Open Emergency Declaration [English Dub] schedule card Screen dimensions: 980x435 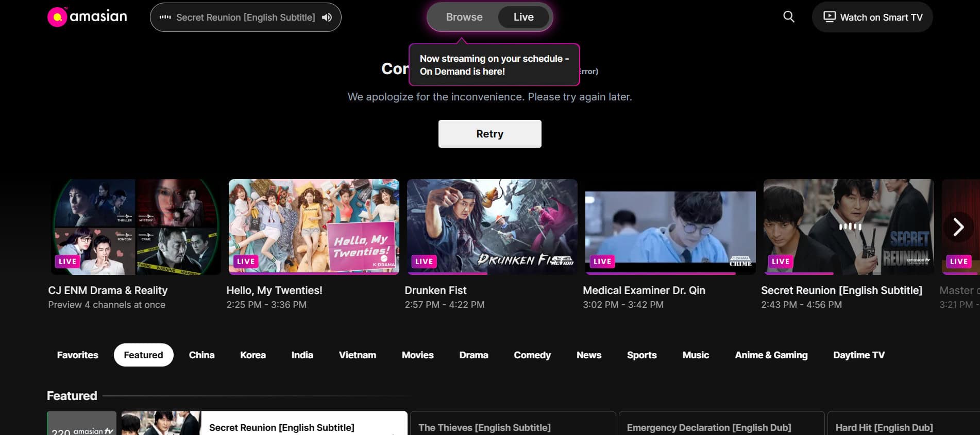tap(721, 423)
